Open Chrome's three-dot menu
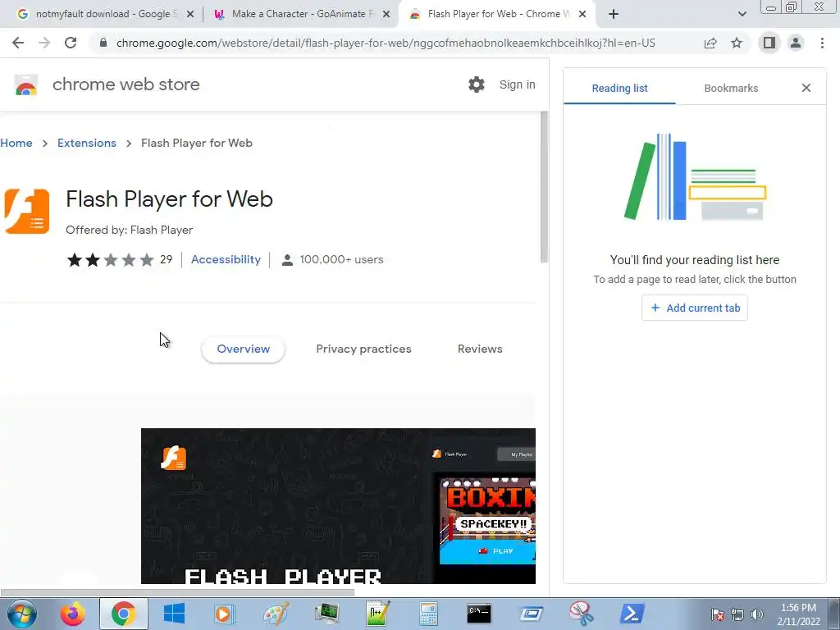The width and height of the screenshot is (840, 630). [x=822, y=43]
